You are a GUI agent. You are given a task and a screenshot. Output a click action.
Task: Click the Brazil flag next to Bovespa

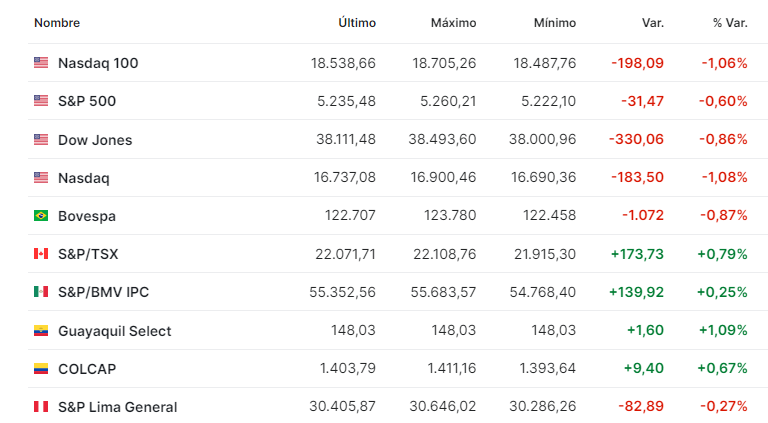pyautogui.click(x=41, y=216)
